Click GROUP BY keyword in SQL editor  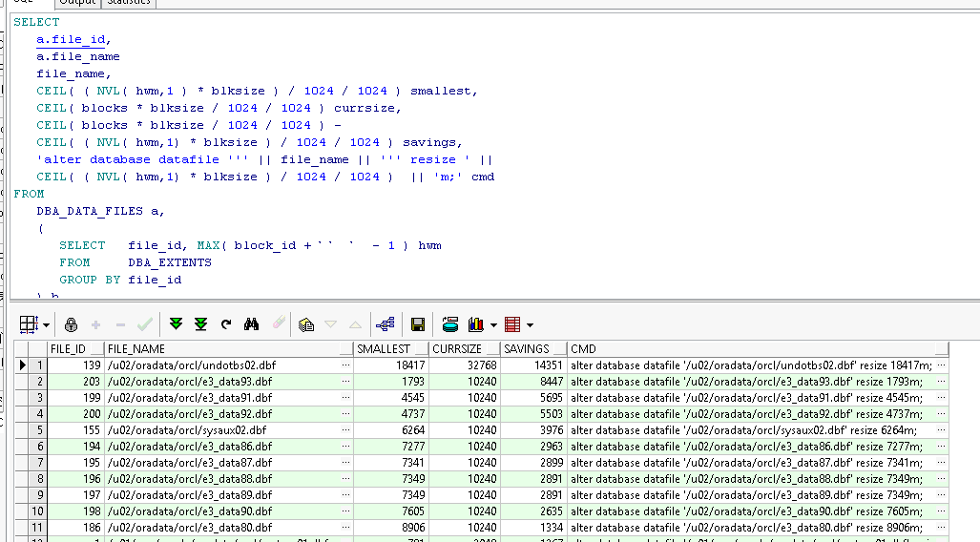click(x=90, y=280)
